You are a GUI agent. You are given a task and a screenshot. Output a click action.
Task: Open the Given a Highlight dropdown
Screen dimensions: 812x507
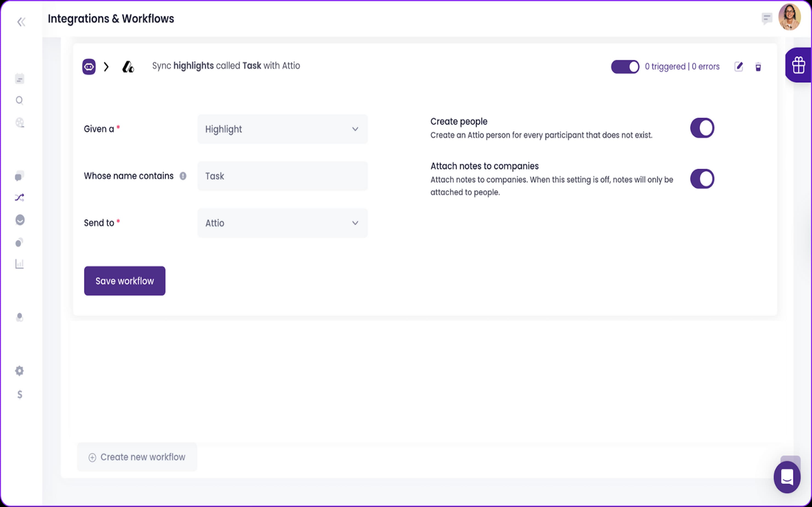[x=282, y=129]
